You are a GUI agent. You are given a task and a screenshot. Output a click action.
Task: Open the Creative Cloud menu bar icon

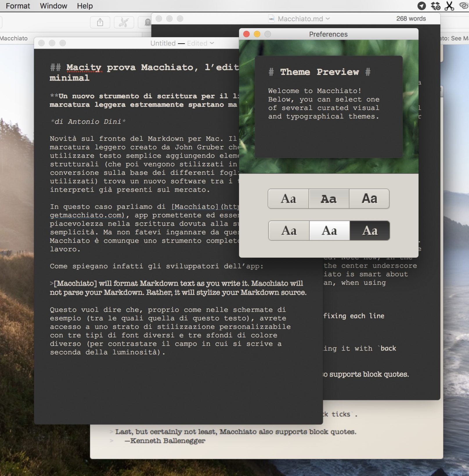coord(464,6)
